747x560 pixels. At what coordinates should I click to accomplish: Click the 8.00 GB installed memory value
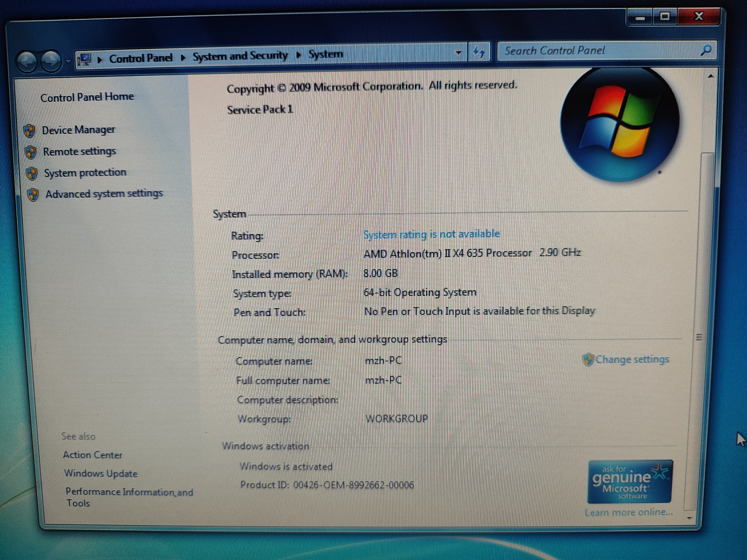click(380, 273)
